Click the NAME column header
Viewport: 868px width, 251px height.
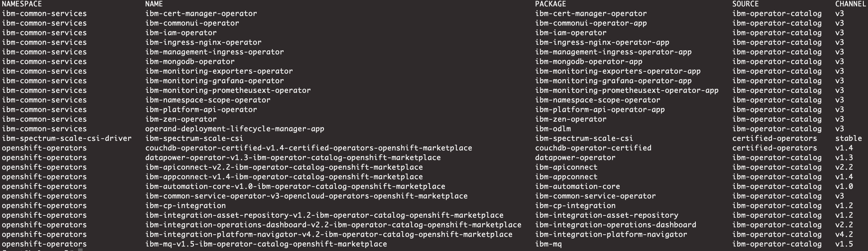click(154, 4)
